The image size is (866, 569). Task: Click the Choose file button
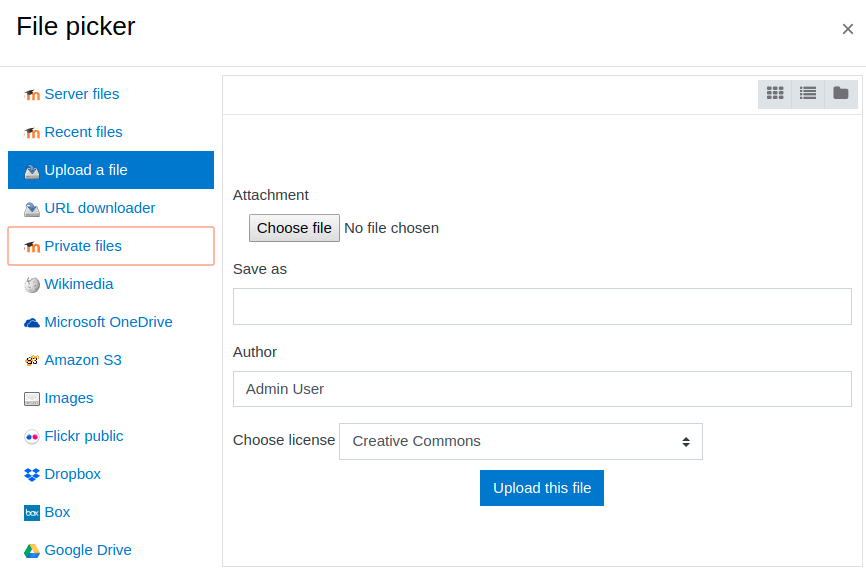click(294, 228)
